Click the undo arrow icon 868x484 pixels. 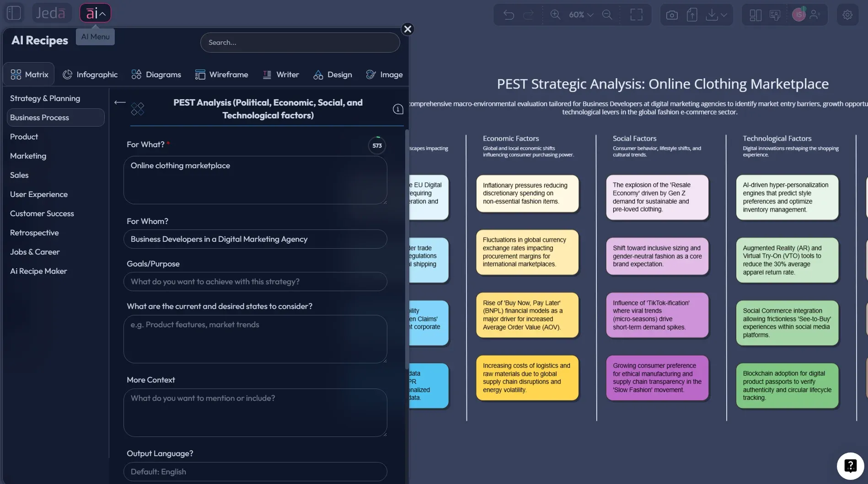pyautogui.click(x=509, y=14)
